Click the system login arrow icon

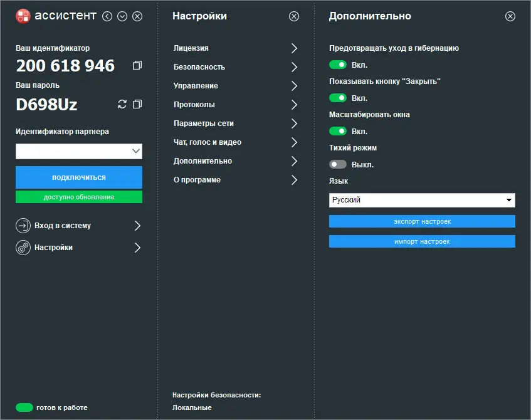point(23,226)
